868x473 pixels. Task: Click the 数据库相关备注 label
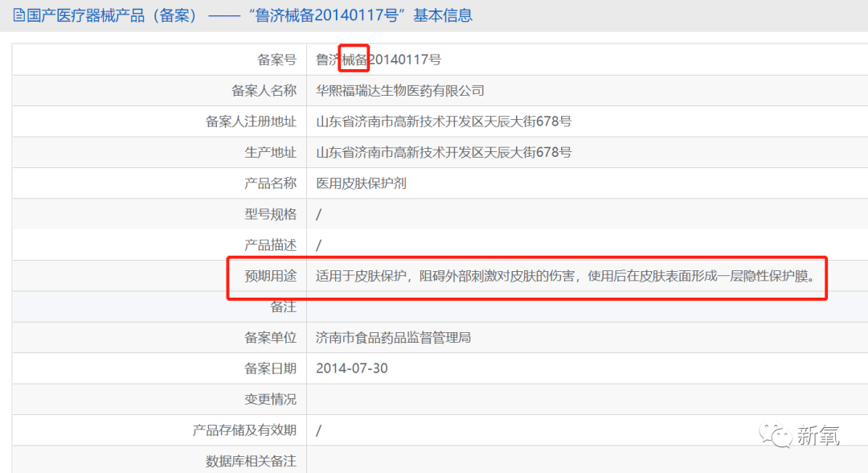pos(252,462)
